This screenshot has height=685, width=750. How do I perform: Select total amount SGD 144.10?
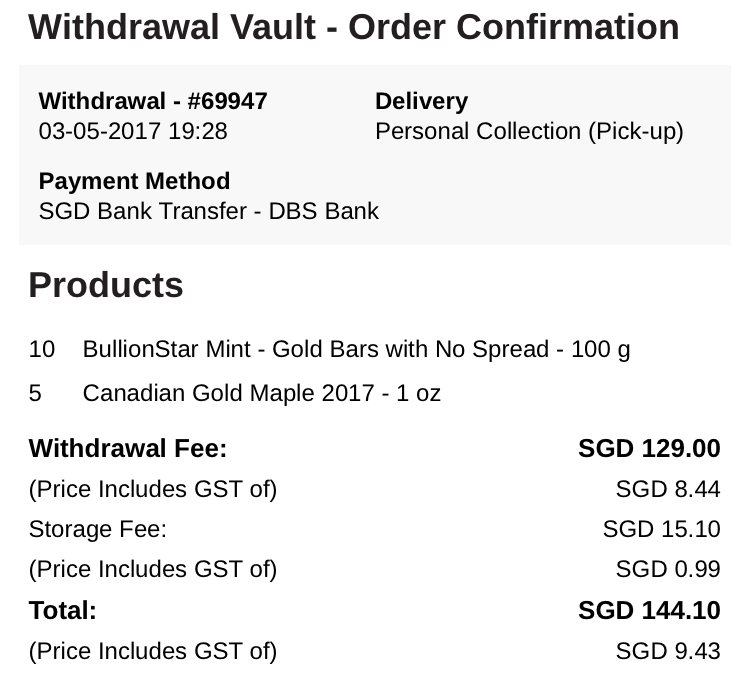tap(649, 610)
